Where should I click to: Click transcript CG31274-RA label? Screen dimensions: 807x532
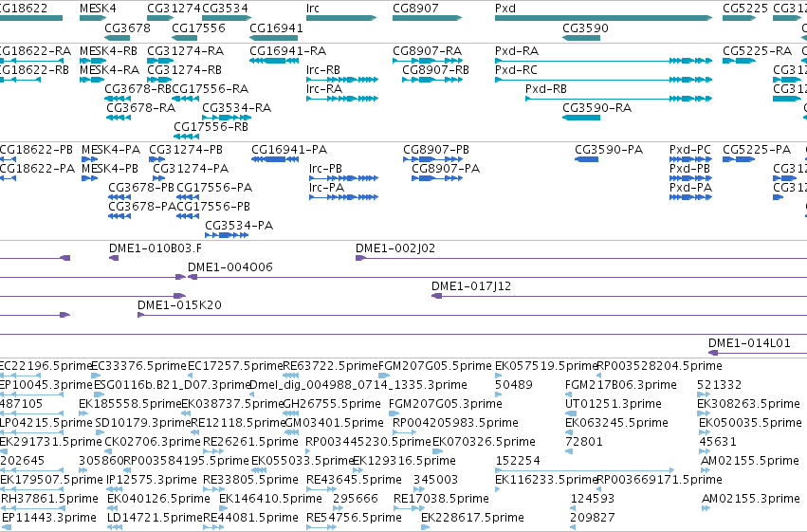(185, 51)
